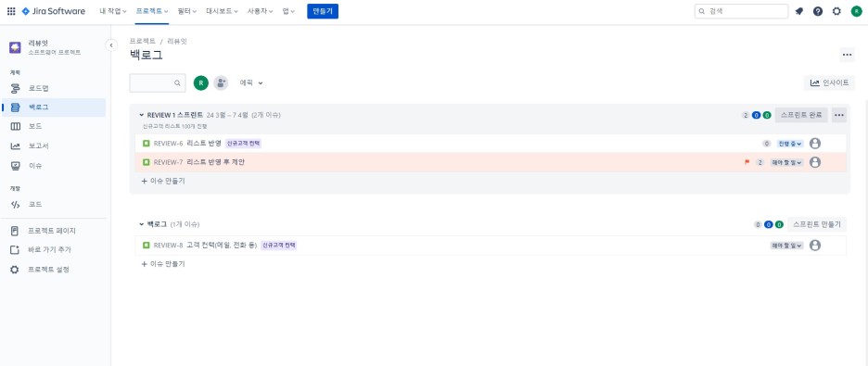
Task: Click the 스프린트 만들기 button
Action: point(817,224)
